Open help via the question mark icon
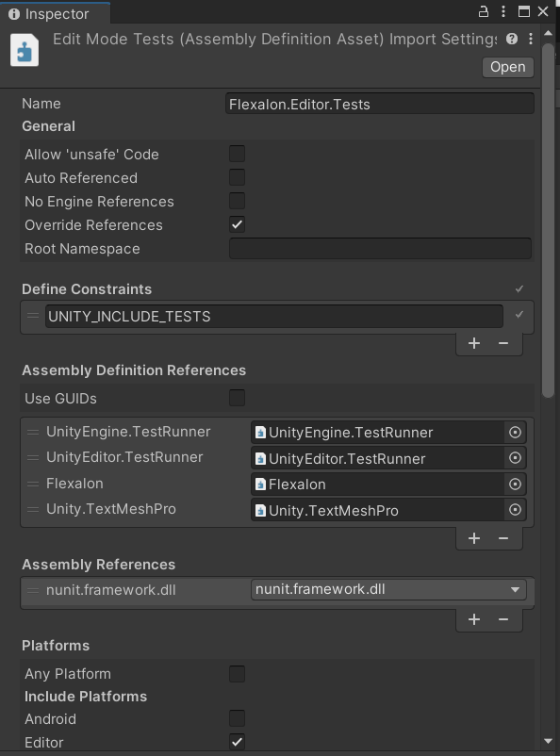 click(510, 39)
